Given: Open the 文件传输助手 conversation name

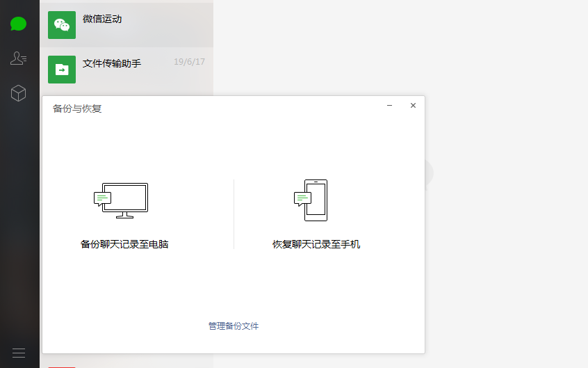Looking at the screenshot, I should pos(112,63).
